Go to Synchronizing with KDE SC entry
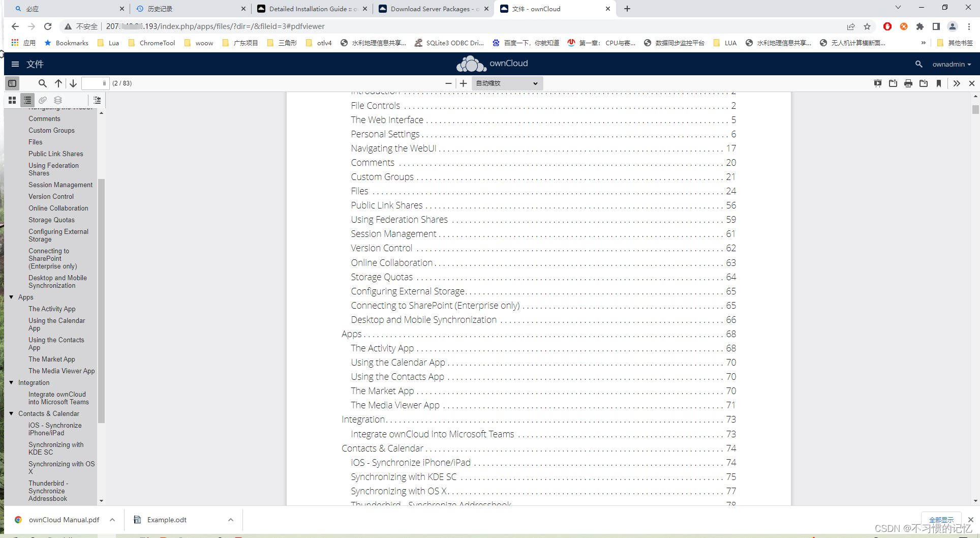 pyautogui.click(x=404, y=477)
